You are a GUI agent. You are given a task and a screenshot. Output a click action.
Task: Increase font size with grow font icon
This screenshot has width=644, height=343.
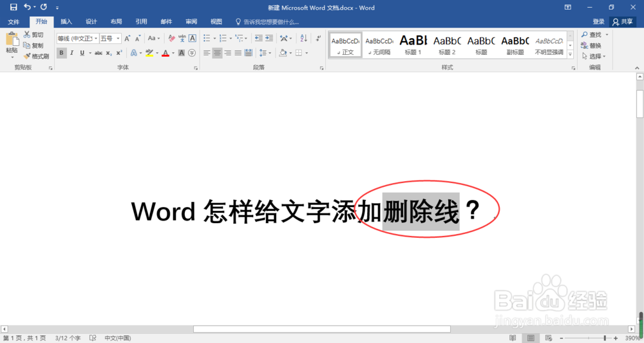point(128,38)
